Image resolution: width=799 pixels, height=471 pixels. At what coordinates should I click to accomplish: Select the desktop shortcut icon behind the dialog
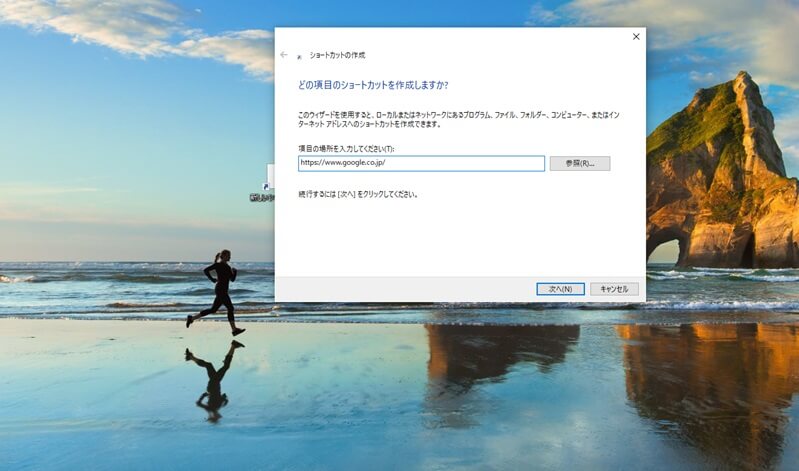coord(262,184)
